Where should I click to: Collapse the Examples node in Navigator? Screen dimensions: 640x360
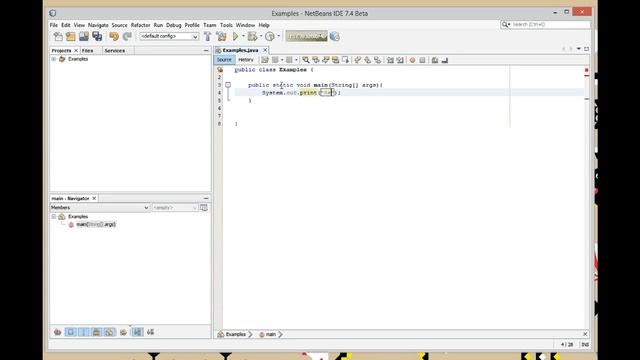[53, 216]
